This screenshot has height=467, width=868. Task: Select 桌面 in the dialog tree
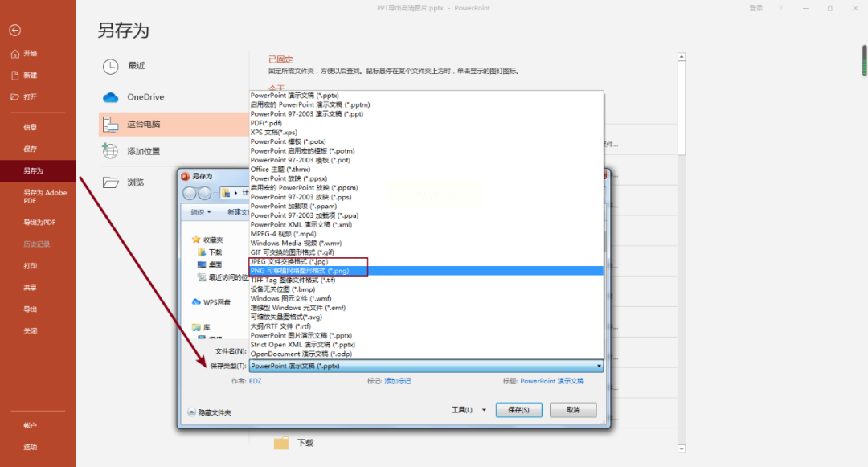pos(211,264)
